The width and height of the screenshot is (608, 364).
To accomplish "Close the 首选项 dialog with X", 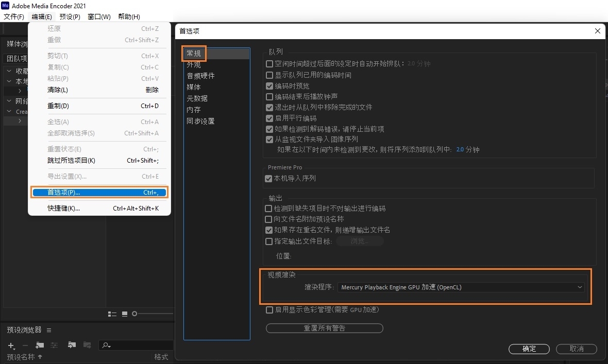I will [x=598, y=31].
